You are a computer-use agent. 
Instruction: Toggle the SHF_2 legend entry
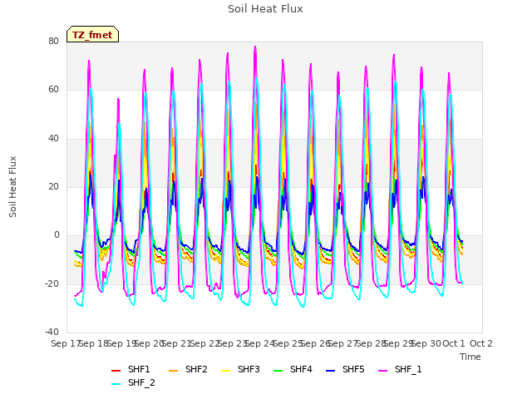click(x=133, y=382)
